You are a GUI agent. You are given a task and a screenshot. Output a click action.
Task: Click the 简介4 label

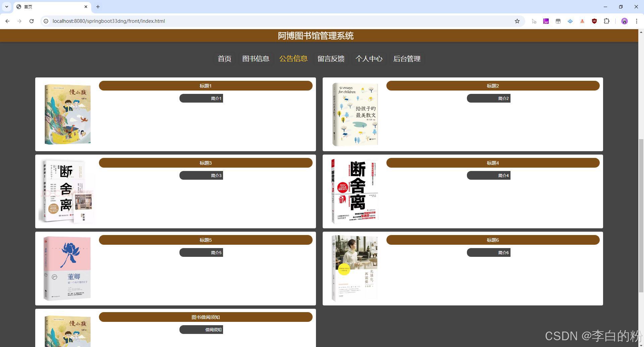[x=489, y=175]
